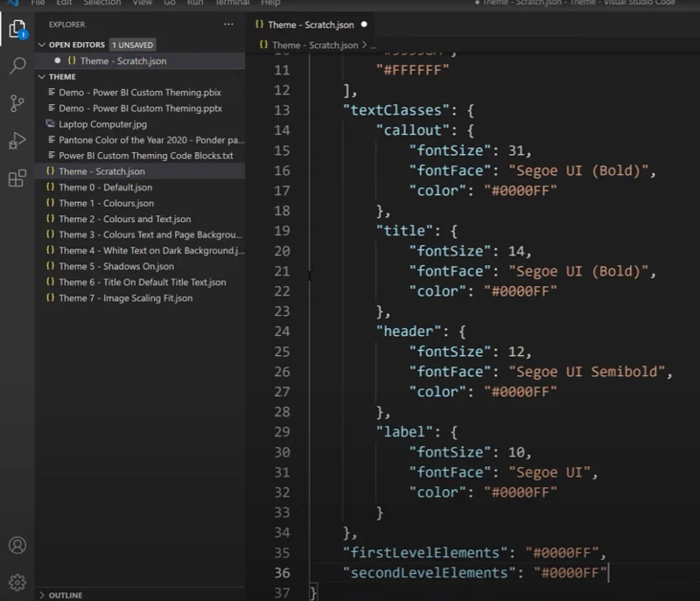This screenshot has width=700, height=601.
Task: Open Theme 6 - Title On Default Title Text.json
Action: tap(140, 283)
